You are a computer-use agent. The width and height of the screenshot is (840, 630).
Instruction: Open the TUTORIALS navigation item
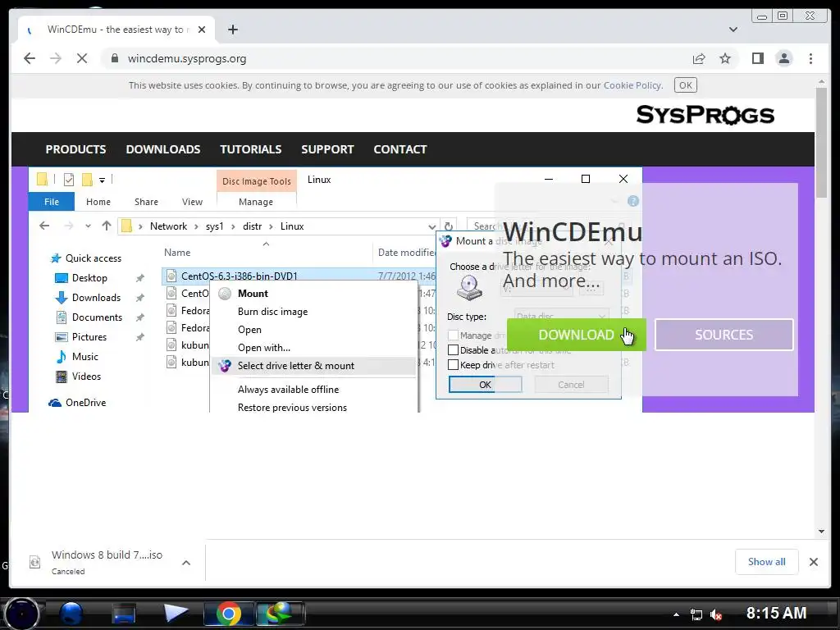pos(251,149)
